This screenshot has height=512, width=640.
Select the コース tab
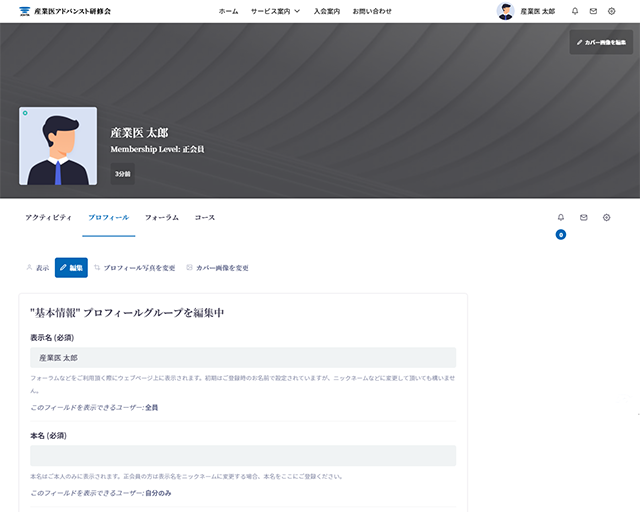tap(205, 217)
